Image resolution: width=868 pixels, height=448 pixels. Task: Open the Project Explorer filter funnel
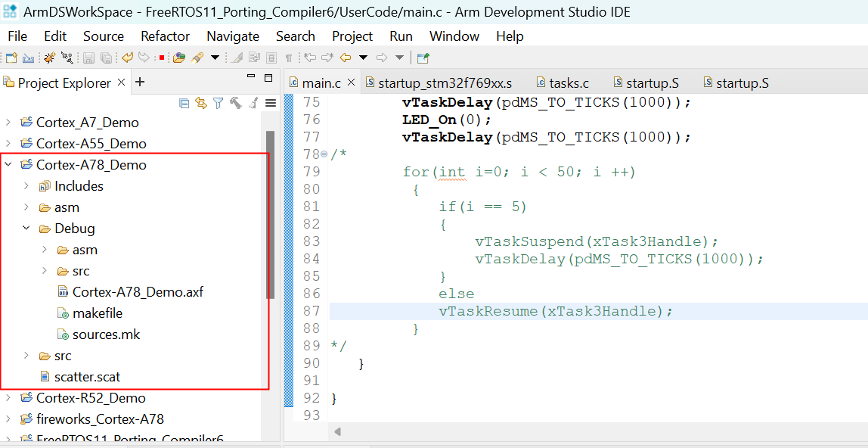point(218,103)
